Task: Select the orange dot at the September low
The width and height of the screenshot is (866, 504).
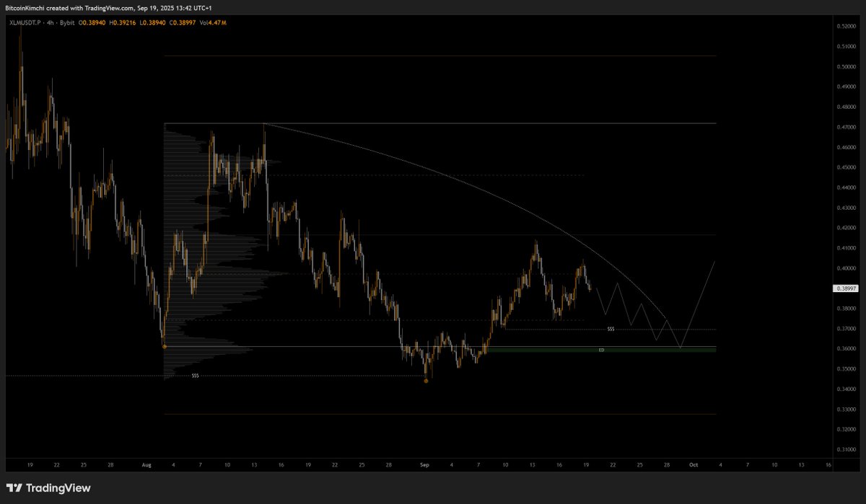Action: coord(426,381)
